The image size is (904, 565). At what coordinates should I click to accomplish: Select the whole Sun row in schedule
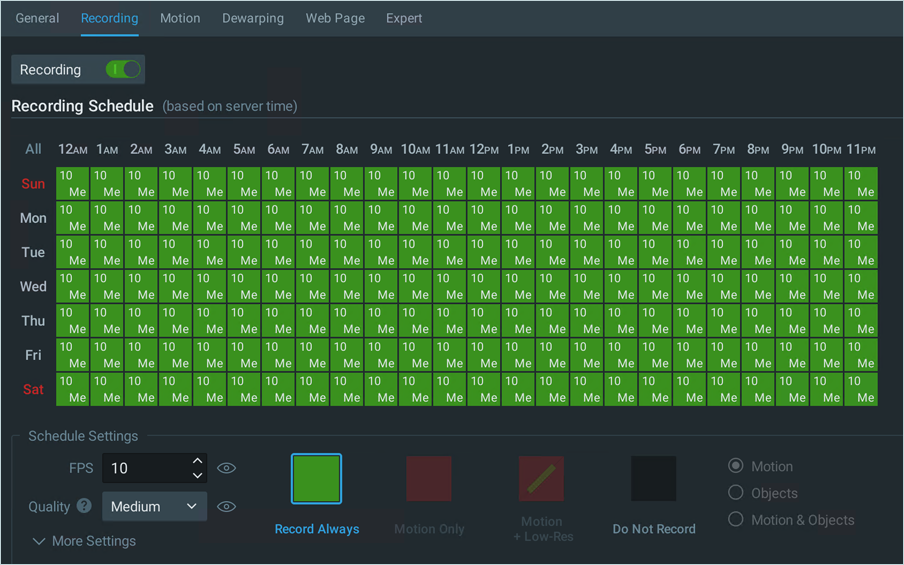tap(33, 184)
